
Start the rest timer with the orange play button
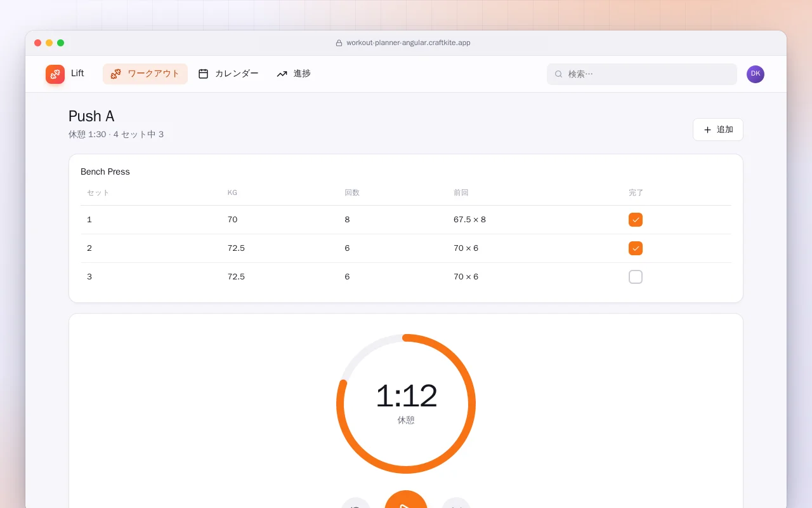(406, 499)
